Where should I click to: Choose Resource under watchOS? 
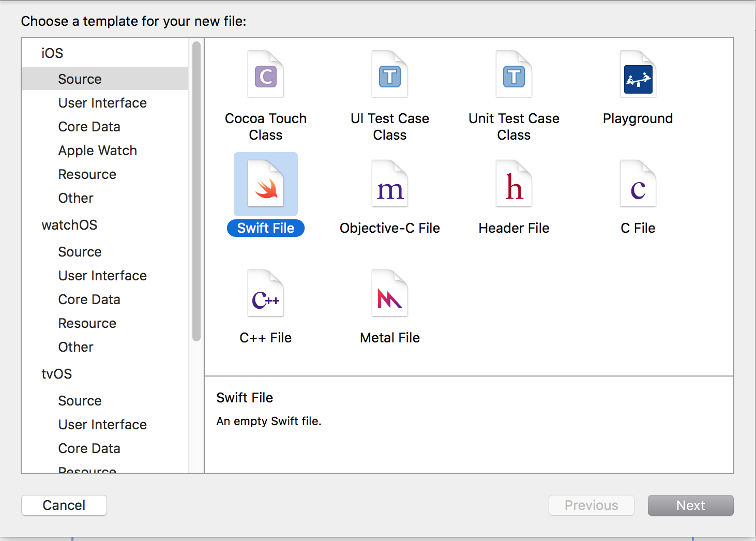click(87, 323)
